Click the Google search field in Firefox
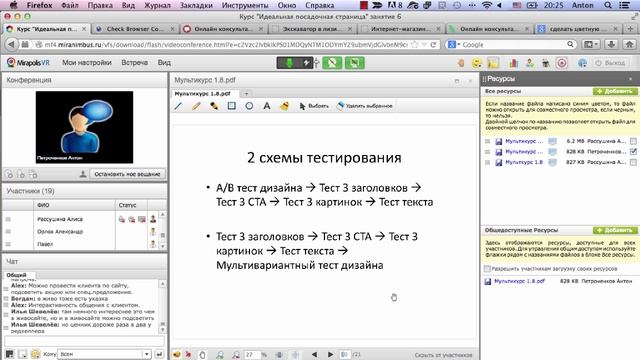The width and height of the screenshot is (640, 360). pos(512,44)
